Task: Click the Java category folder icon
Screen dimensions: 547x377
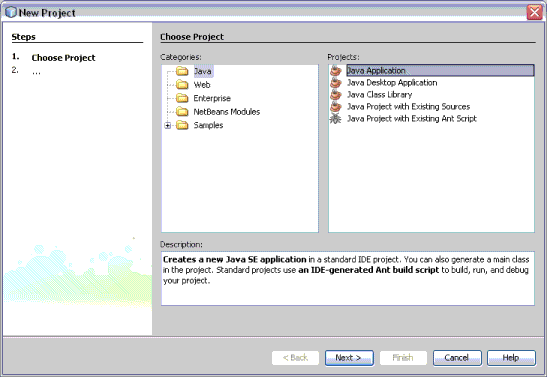Action: pyautogui.click(x=182, y=71)
